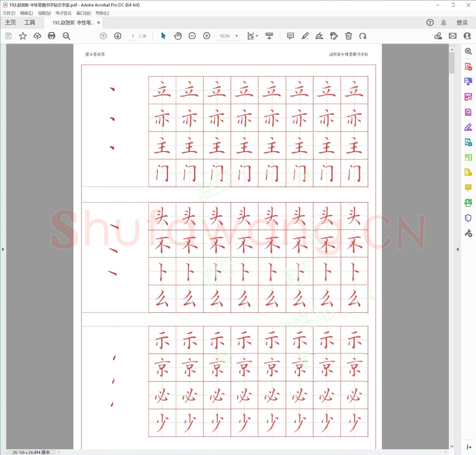476x455 pixels.
Task: Click the delete trash icon
Action: 348,36
